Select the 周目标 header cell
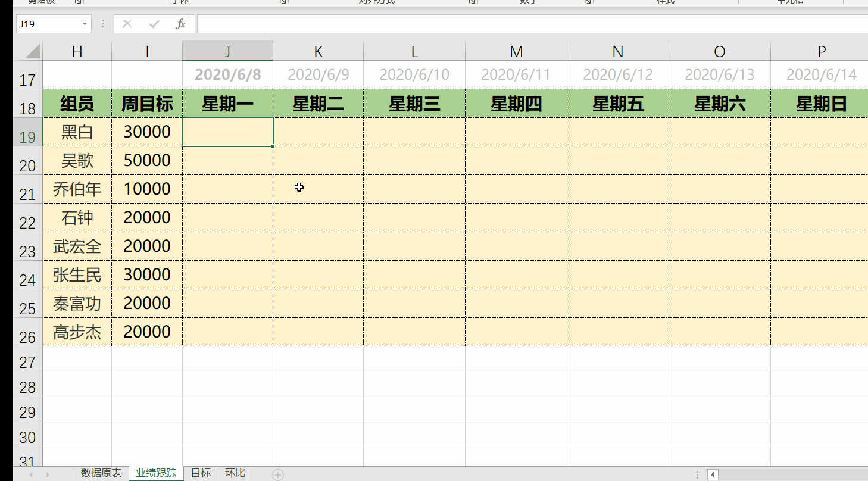 pyautogui.click(x=147, y=104)
